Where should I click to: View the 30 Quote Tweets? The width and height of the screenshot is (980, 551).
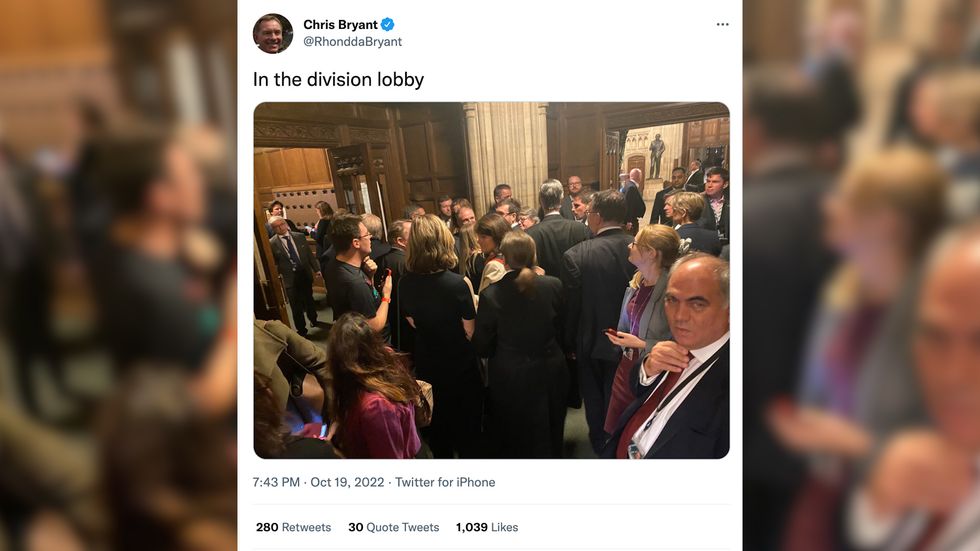393,527
